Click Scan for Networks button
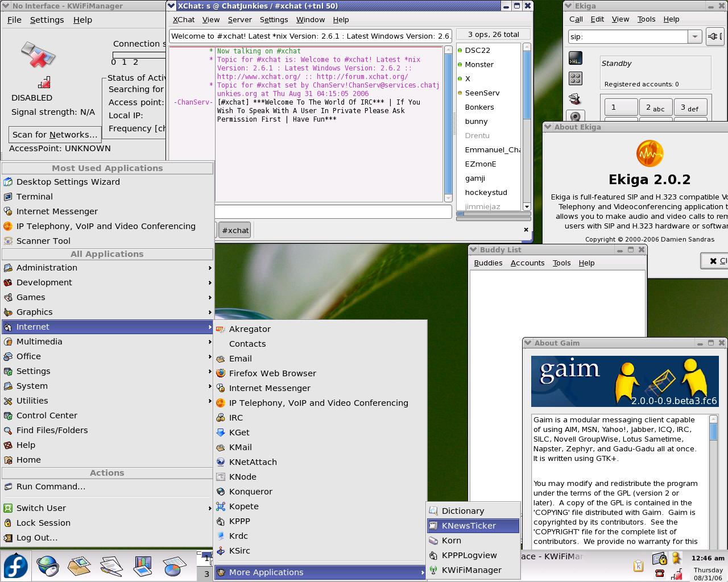This screenshot has height=582, width=728. point(55,135)
